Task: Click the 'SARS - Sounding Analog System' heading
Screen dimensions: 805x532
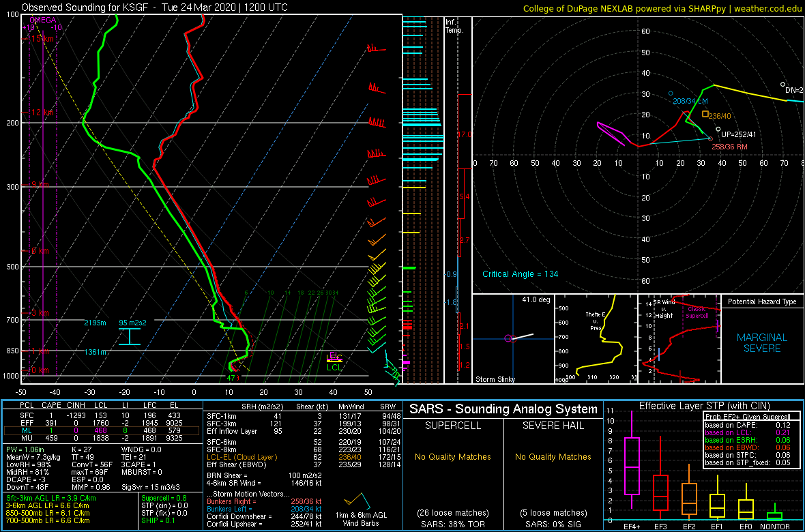Action: tap(503, 410)
